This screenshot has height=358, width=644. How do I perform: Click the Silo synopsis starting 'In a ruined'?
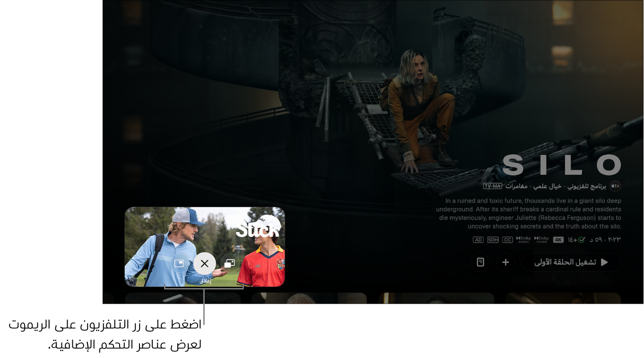529,213
